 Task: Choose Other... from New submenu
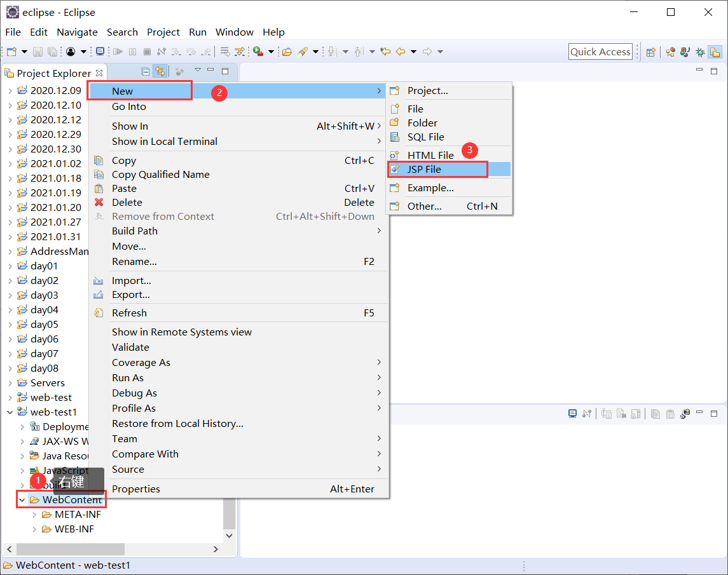449,206
